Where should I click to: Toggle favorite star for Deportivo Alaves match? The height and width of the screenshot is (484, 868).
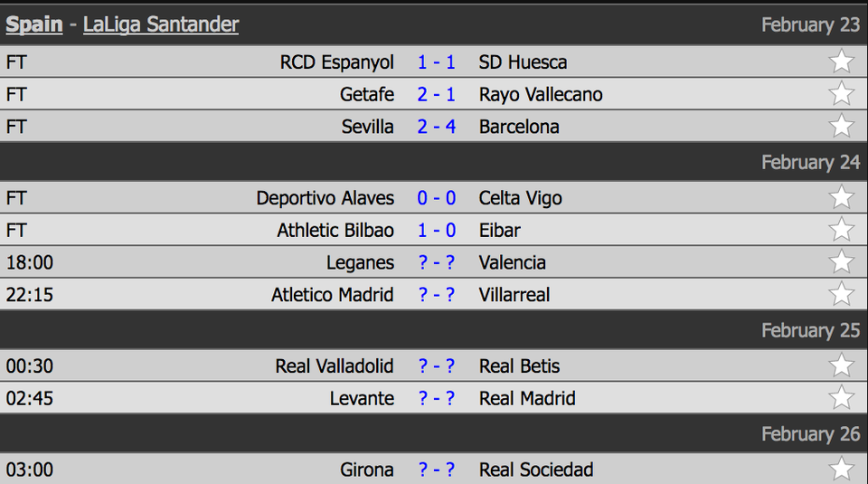click(841, 197)
